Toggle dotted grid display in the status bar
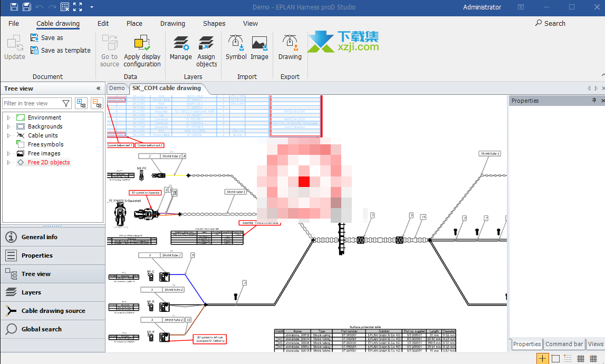This screenshot has width=605, height=364. [x=568, y=359]
